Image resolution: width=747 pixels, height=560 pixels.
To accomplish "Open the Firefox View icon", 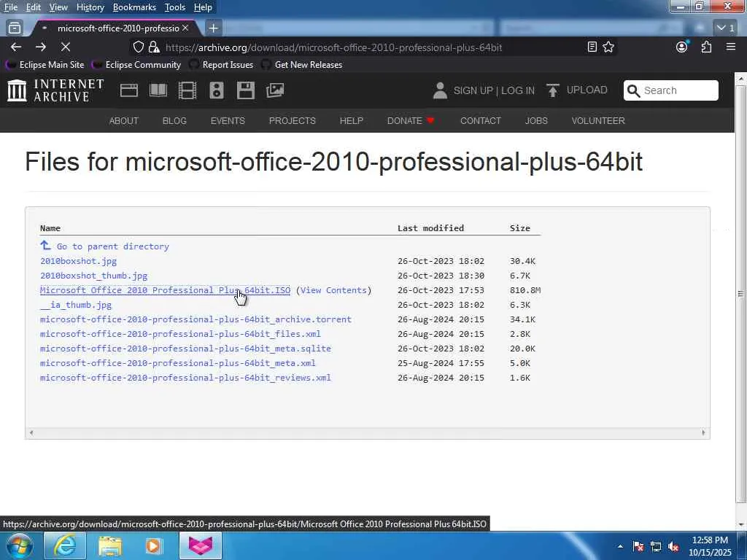I will click(15, 28).
